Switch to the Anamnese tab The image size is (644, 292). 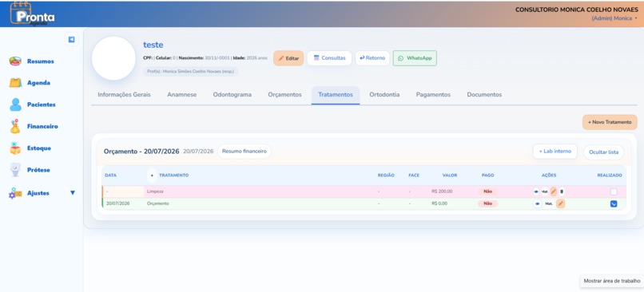(x=182, y=95)
